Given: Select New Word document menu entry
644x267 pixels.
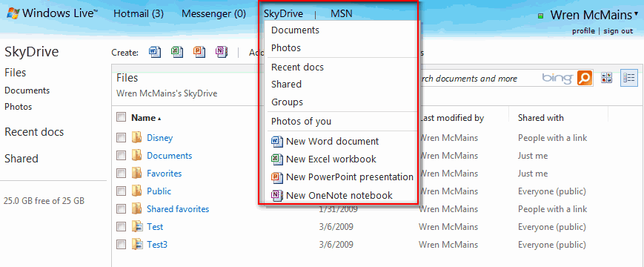Looking at the screenshot, I should click(x=332, y=142).
